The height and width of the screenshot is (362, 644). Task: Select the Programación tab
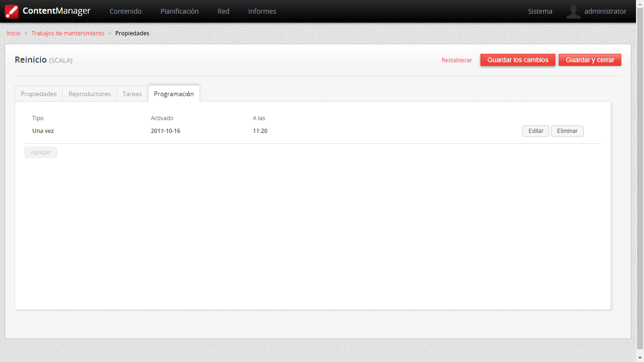coord(174,94)
